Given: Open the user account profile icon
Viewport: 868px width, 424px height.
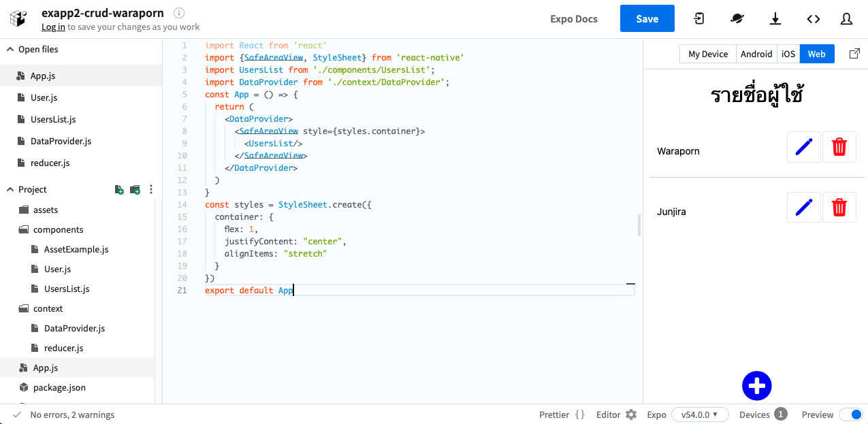Looking at the screenshot, I should [846, 19].
